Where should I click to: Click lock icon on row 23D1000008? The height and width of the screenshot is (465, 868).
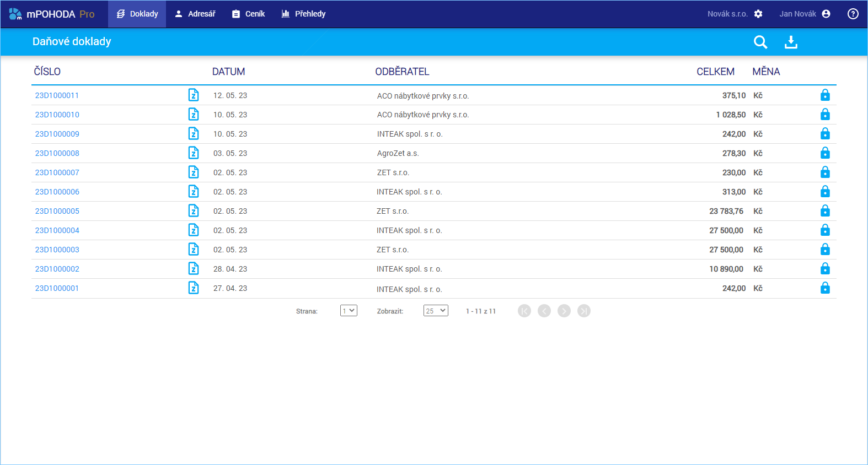tap(825, 153)
